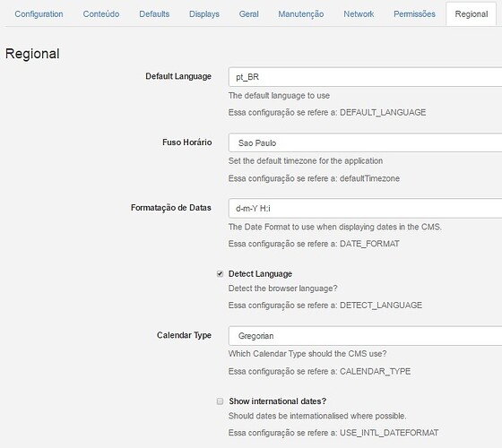The height and width of the screenshot is (448, 502).
Task: Open the Permissões tab
Action: coord(414,14)
